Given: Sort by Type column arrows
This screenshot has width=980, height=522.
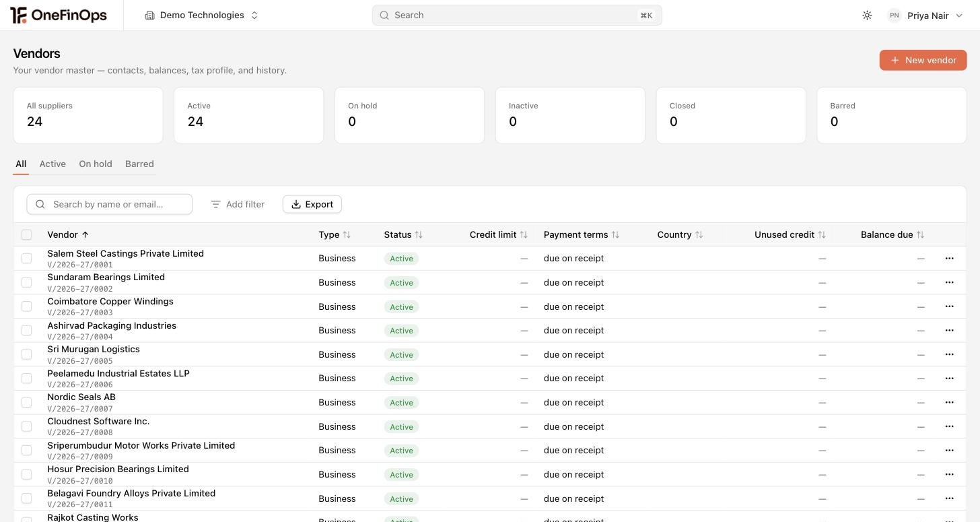Looking at the screenshot, I should [x=347, y=235].
